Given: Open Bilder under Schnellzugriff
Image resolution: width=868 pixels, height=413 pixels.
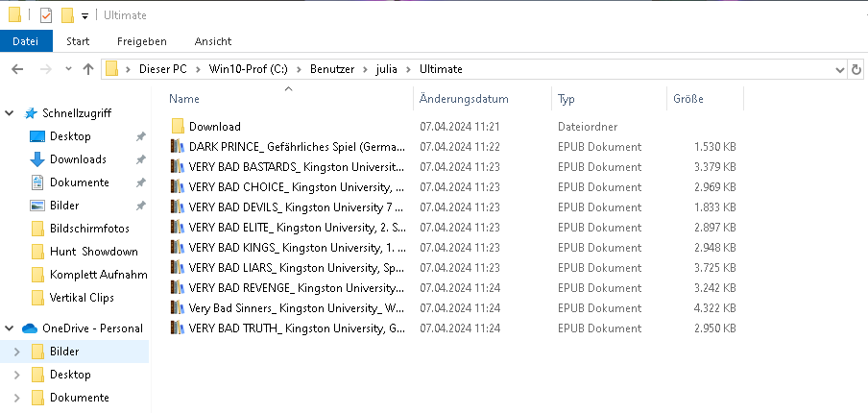Looking at the screenshot, I should (x=64, y=206).
